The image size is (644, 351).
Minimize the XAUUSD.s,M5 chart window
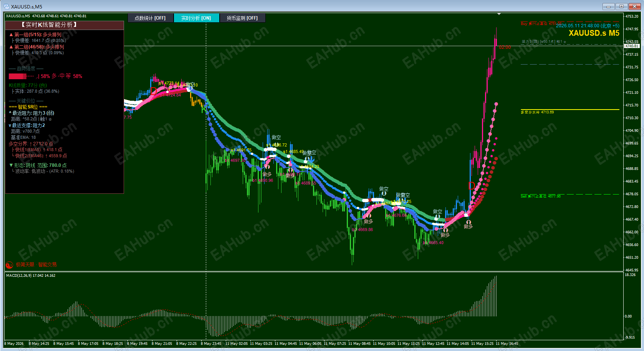click(608, 7)
